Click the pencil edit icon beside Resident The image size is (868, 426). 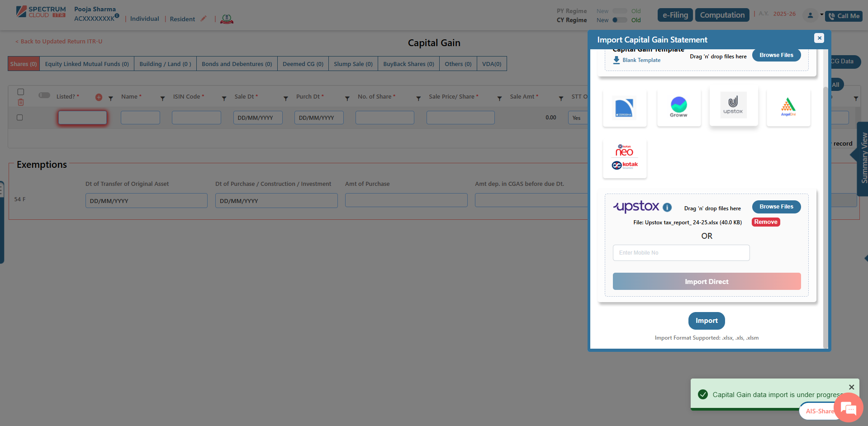tap(204, 19)
